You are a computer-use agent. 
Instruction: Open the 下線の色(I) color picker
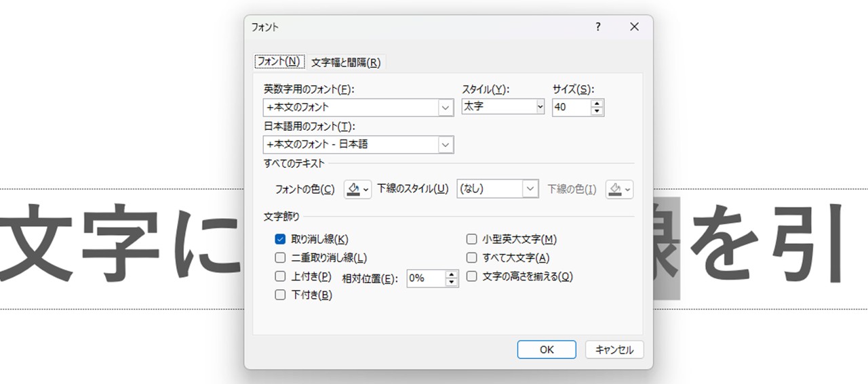(620, 190)
